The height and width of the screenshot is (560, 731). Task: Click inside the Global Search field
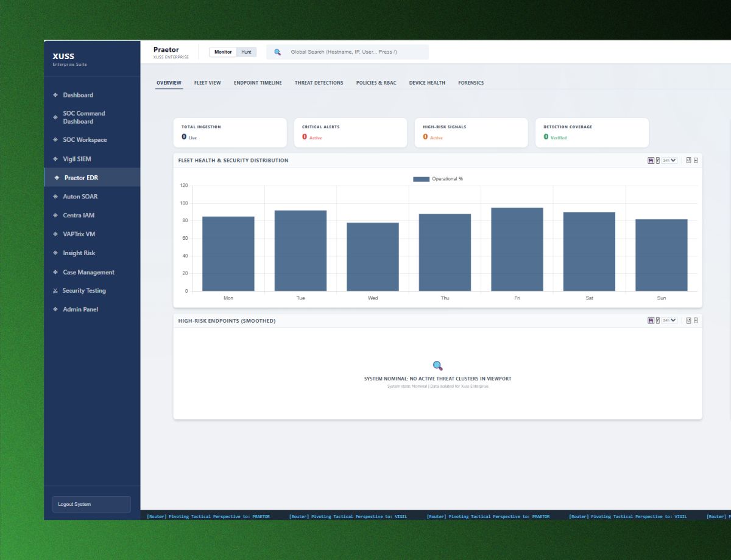click(347, 52)
